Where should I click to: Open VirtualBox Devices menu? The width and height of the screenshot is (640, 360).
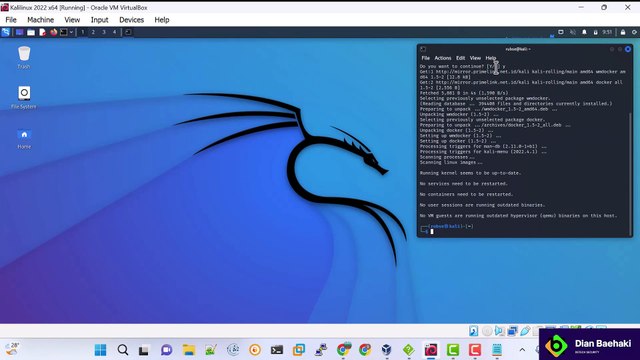click(x=131, y=20)
